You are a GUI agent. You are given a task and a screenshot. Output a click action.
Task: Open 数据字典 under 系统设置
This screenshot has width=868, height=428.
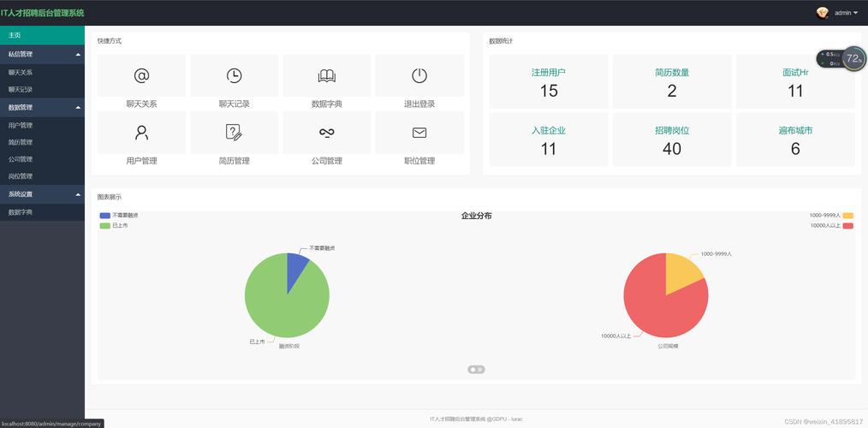pos(43,212)
